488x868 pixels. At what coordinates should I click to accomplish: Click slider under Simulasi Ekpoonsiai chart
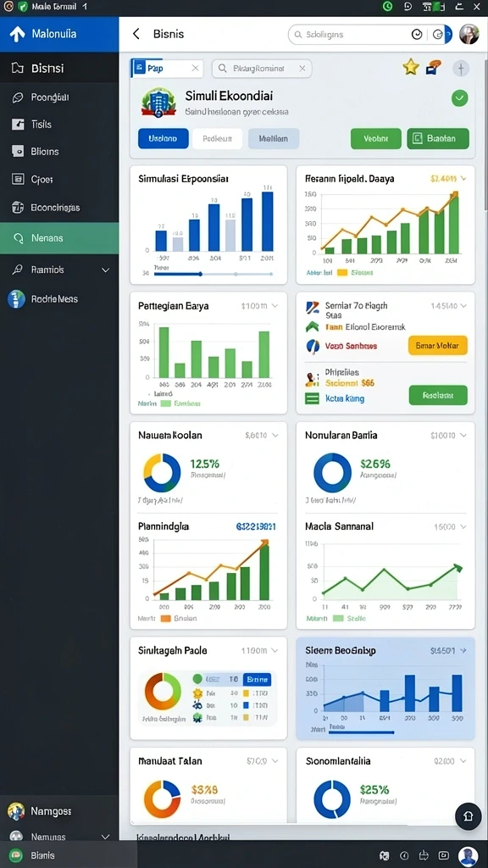click(213, 274)
